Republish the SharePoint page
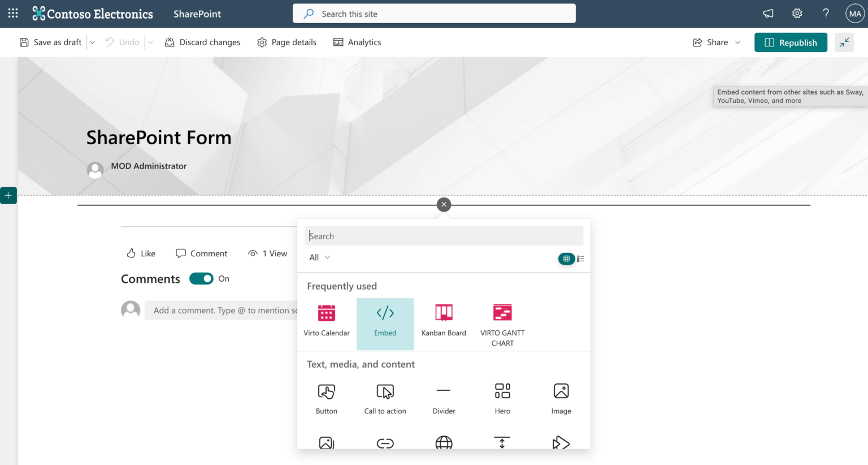 click(x=791, y=42)
